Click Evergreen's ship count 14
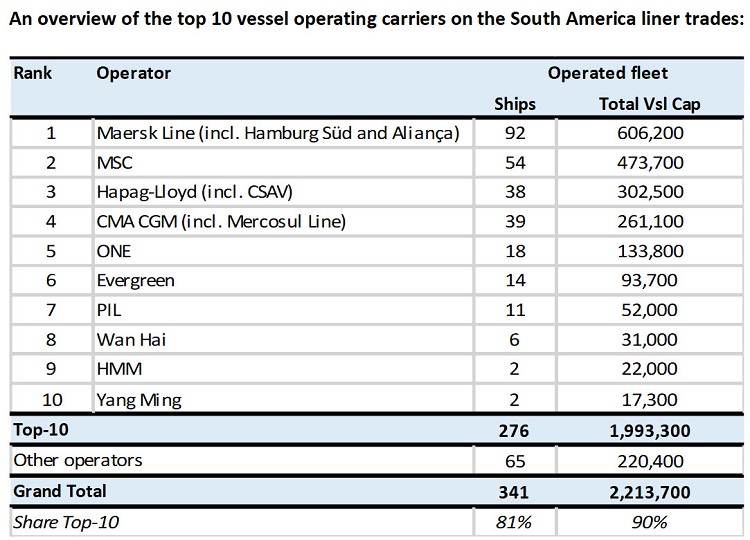Screen dimensions: 750x540 [x=515, y=280]
